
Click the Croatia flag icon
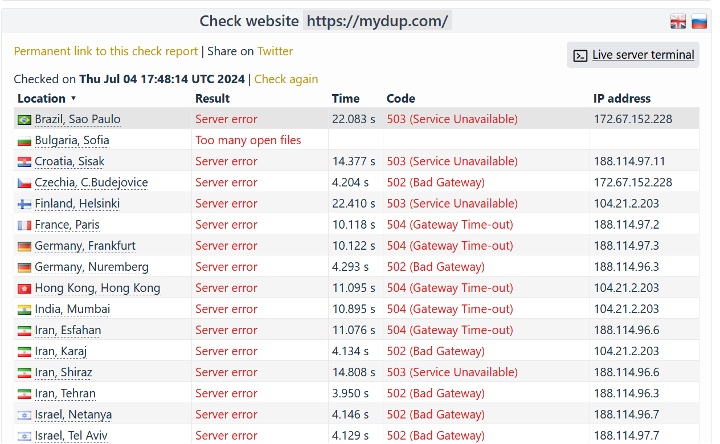tap(24, 162)
